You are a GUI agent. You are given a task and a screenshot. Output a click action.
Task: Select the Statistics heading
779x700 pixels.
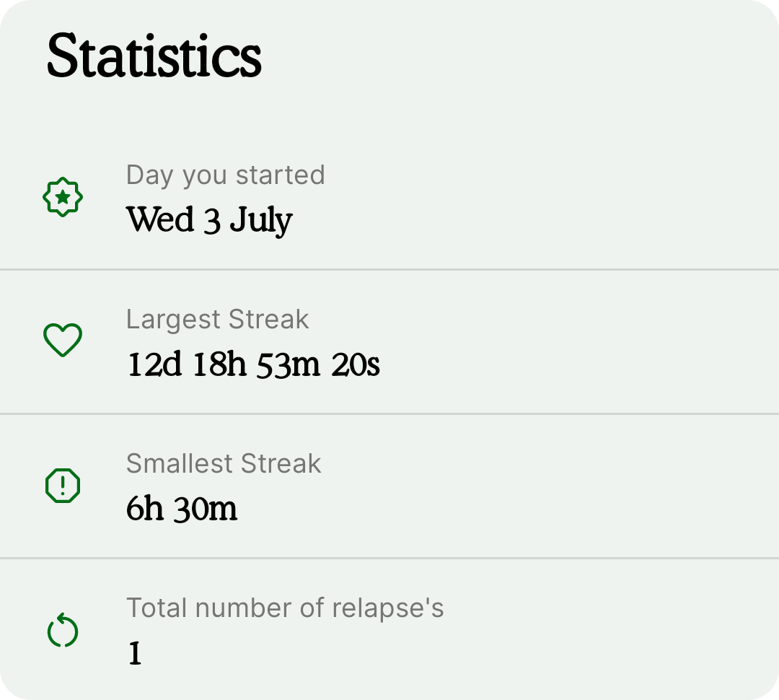pos(154,56)
